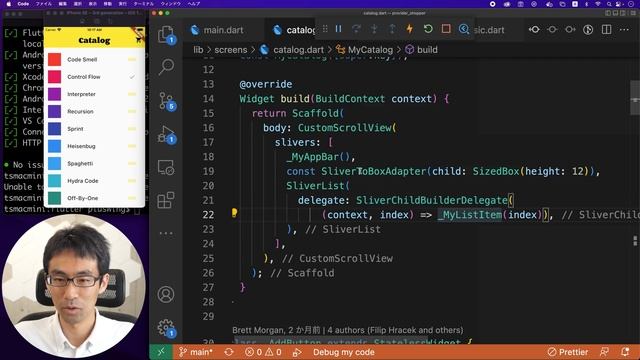Open the Search view in activity bar
Image resolution: width=640 pixels, height=360 pixels.
click(x=166, y=67)
